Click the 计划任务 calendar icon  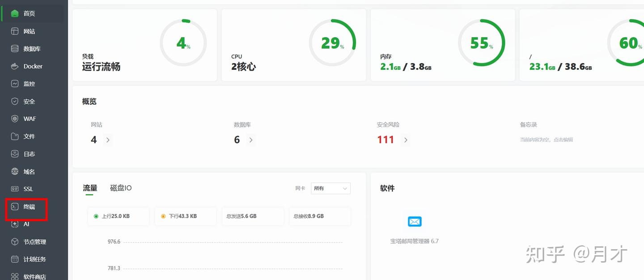[x=15, y=259]
